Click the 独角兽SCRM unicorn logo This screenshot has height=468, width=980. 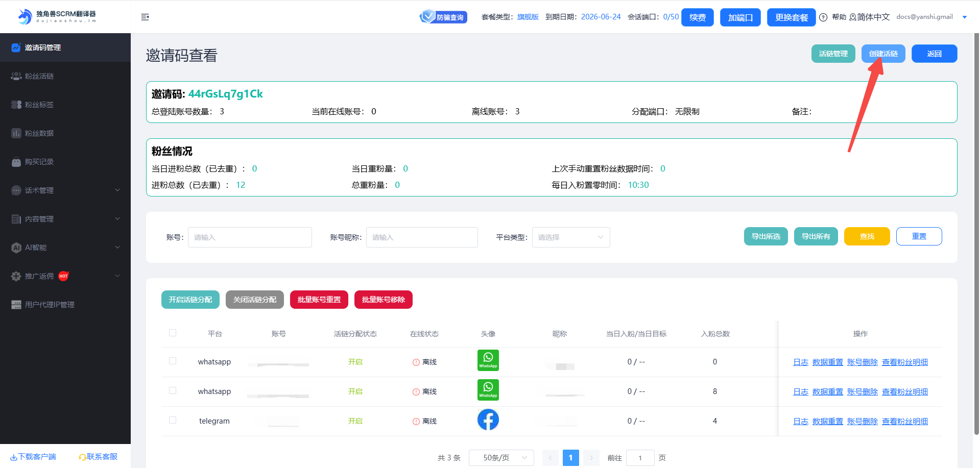click(x=25, y=17)
